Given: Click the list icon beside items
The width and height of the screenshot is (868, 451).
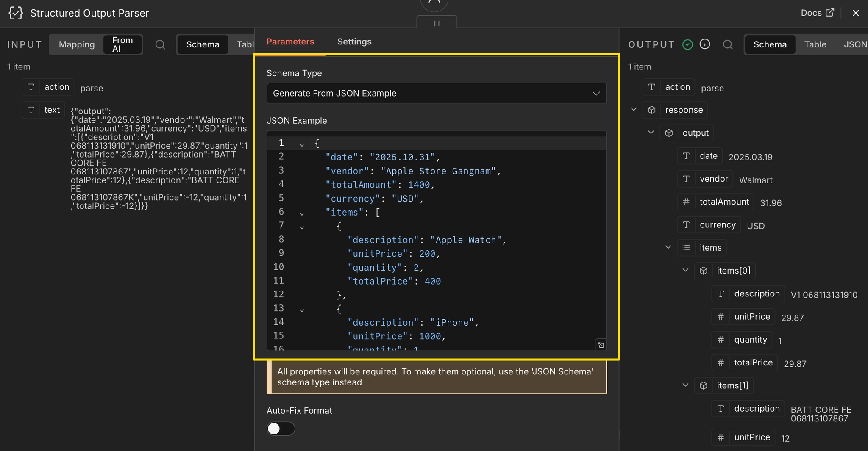Looking at the screenshot, I should click(686, 247).
